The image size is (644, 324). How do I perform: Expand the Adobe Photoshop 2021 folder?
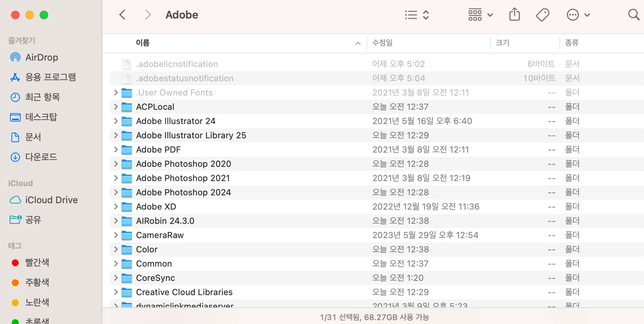116,178
